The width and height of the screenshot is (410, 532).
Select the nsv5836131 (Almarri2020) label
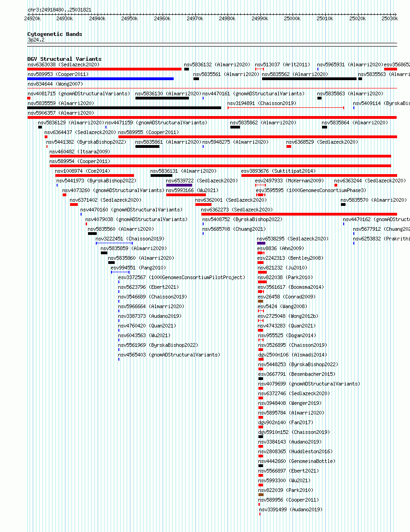pyautogui.click(x=183, y=171)
